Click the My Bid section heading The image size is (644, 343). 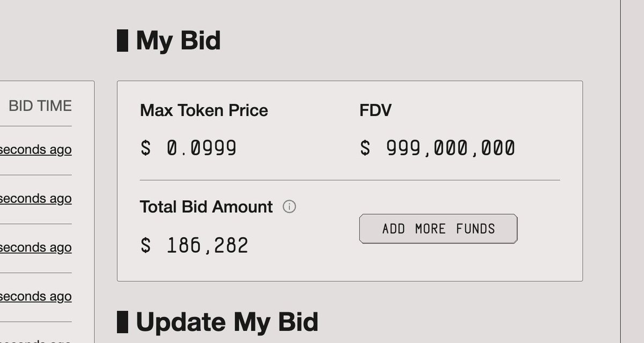tap(178, 41)
